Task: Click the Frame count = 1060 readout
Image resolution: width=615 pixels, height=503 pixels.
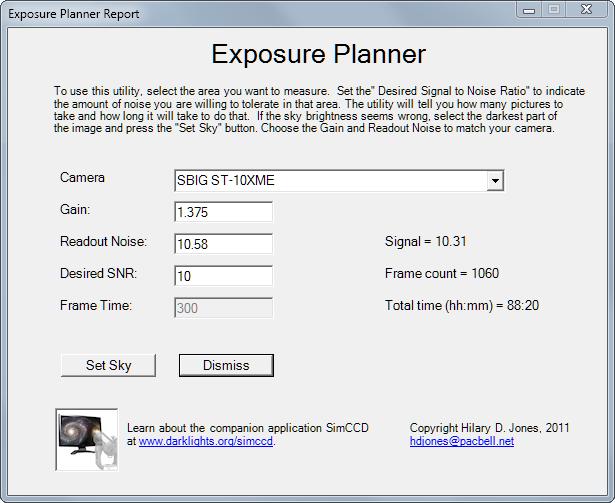Action: pos(441,273)
